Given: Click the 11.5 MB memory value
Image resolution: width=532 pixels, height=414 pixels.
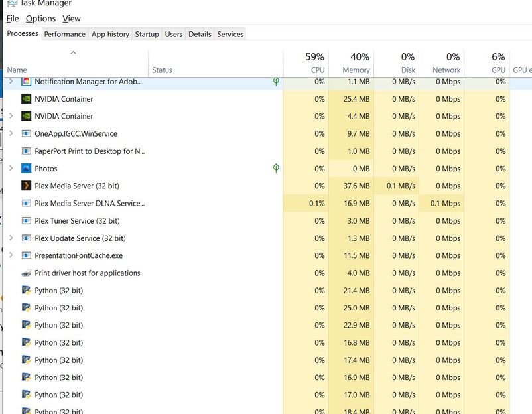Looking at the screenshot, I should (356, 255).
